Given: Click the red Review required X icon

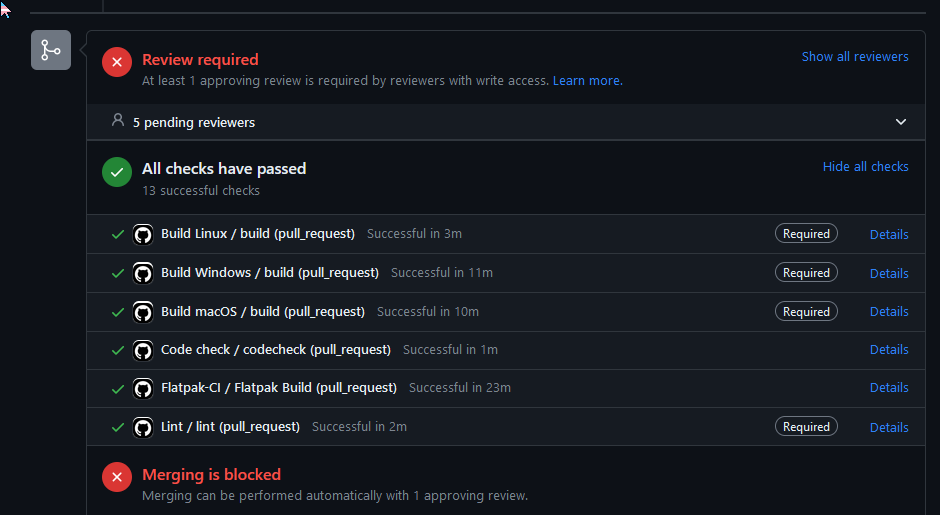Looking at the screenshot, I should pos(117,62).
